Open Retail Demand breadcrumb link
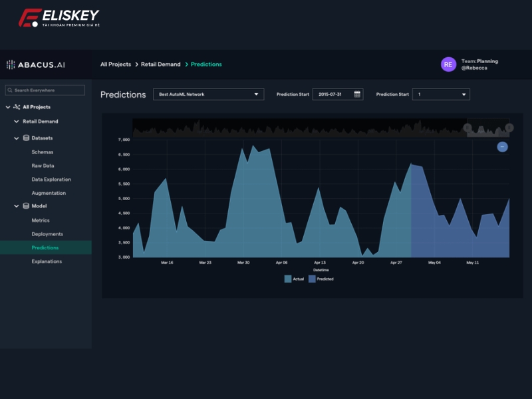Image resolution: width=532 pixels, height=399 pixels. tap(160, 65)
